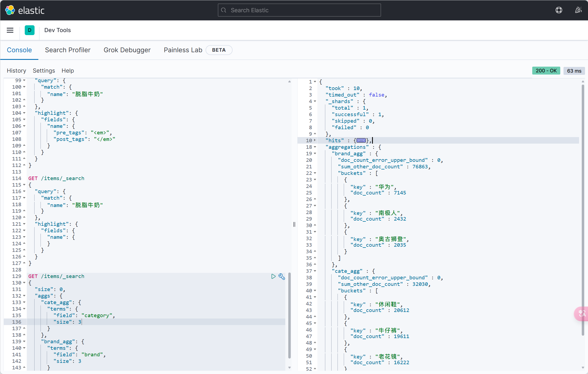Open the help menu lifebuoy icon
The image size is (588, 374).
coord(559,10)
